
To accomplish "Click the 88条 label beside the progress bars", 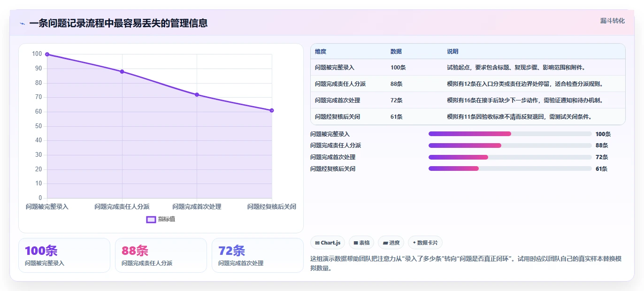I will pyautogui.click(x=602, y=145).
